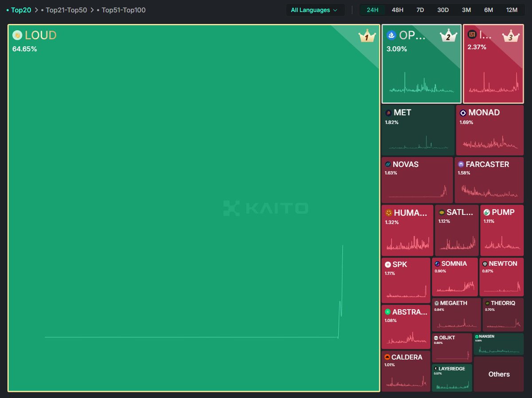Click the NEWTON token logo icon

click(485, 264)
